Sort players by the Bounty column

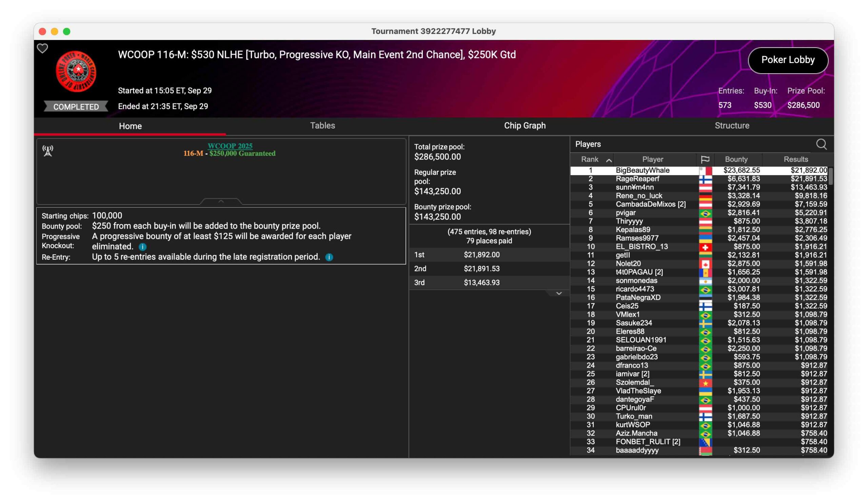736,159
